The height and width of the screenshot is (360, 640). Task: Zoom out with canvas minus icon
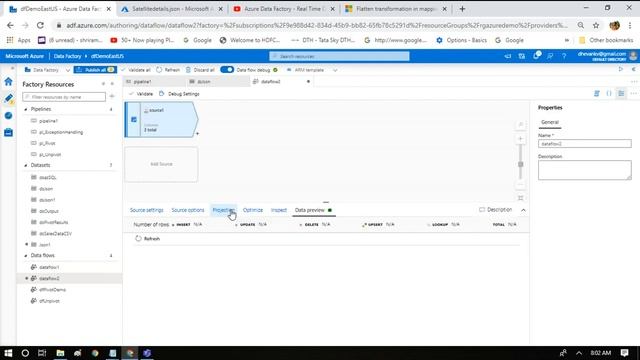(x=520, y=185)
